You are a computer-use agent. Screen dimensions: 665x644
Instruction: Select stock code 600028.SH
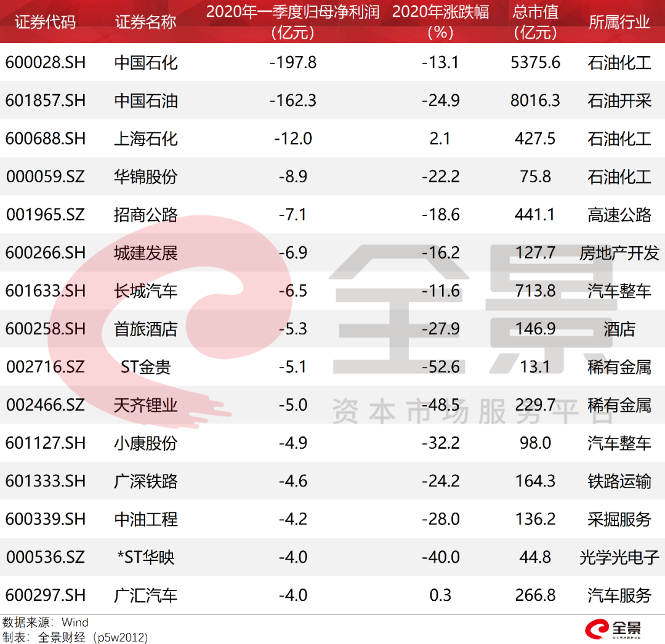point(46,63)
